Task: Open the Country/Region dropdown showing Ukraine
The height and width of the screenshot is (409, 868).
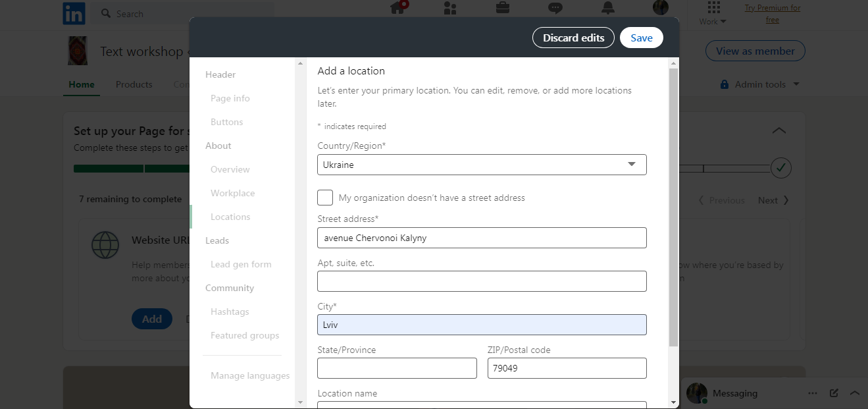Action: click(482, 165)
